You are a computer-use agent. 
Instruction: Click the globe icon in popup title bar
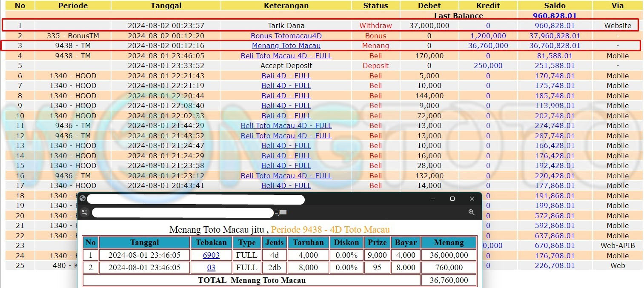pyautogui.click(x=83, y=199)
